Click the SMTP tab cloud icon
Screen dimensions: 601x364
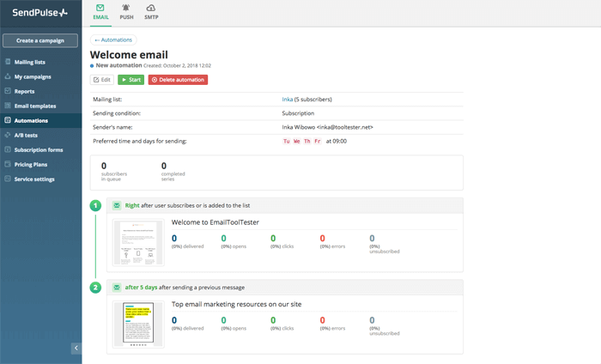tap(151, 8)
